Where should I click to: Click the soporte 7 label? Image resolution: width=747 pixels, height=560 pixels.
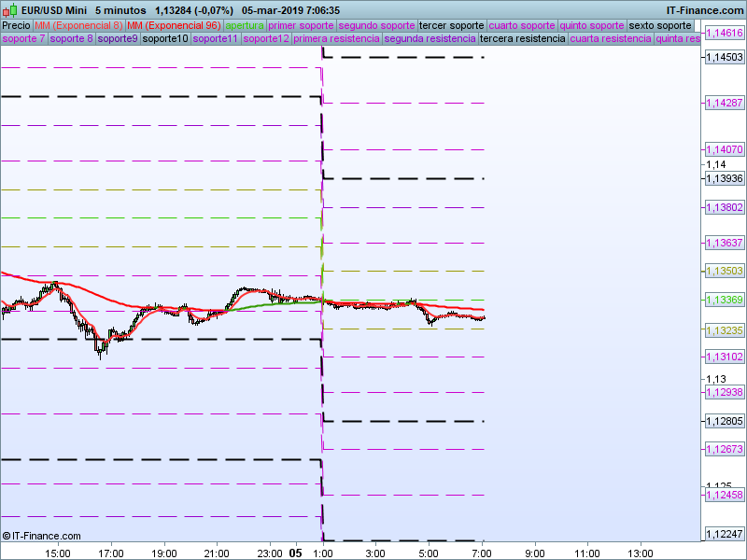click(24, 38)
